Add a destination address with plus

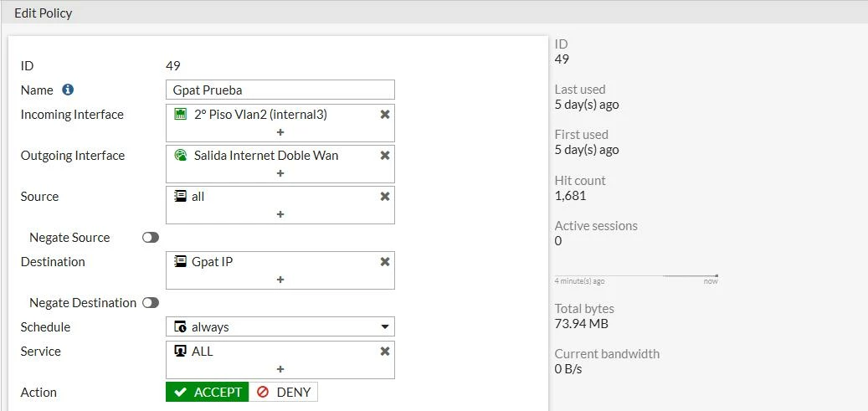coord(280,280)
